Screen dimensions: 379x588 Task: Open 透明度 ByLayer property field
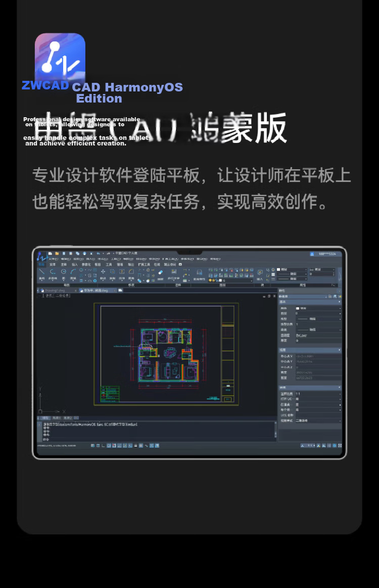pyautogui.click(x=318, y=335)
